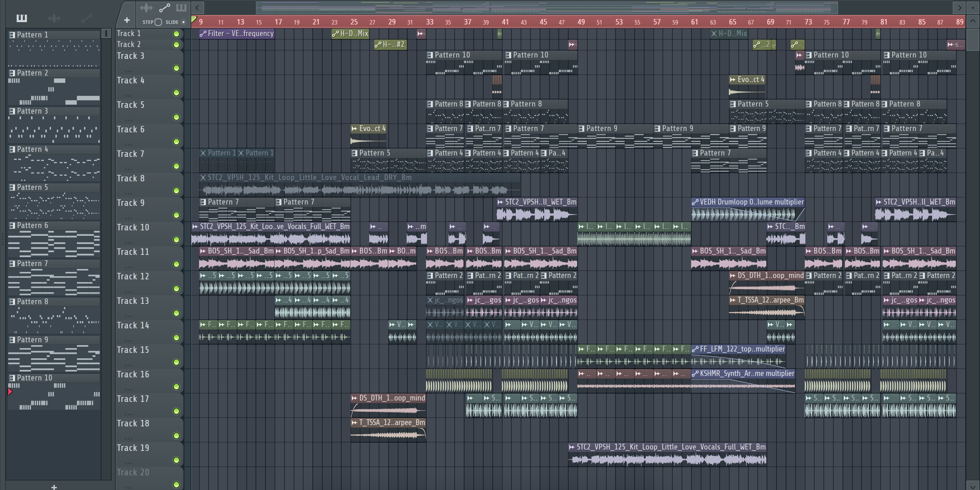Viewport: 980px width, 490px height.
Task: Click bar 81 on the timeline ruler
Action: click(884, 22)
